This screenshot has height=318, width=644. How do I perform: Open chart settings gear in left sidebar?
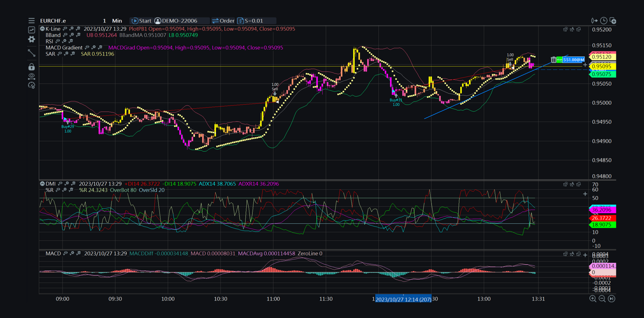31,39
